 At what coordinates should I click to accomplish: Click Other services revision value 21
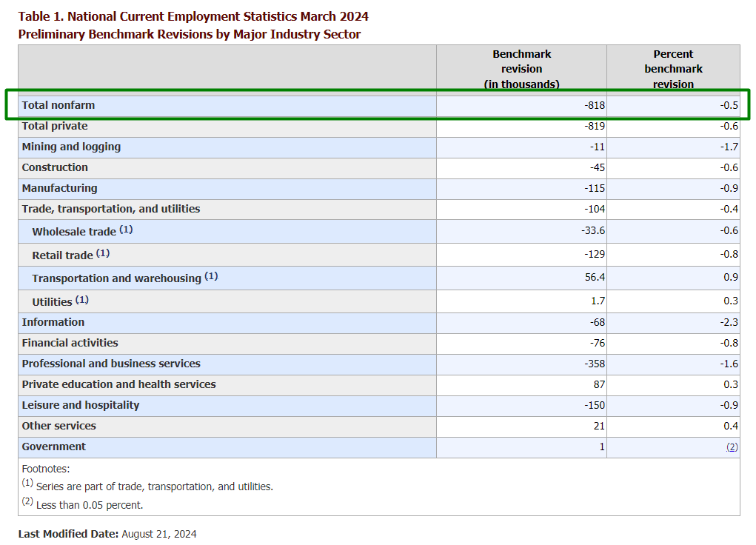point(599,426)
